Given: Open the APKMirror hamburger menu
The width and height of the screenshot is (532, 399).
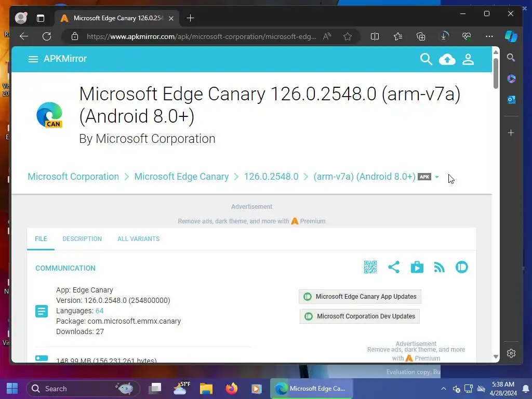Looking at the screenshot, I should click(x=33, y=59).
